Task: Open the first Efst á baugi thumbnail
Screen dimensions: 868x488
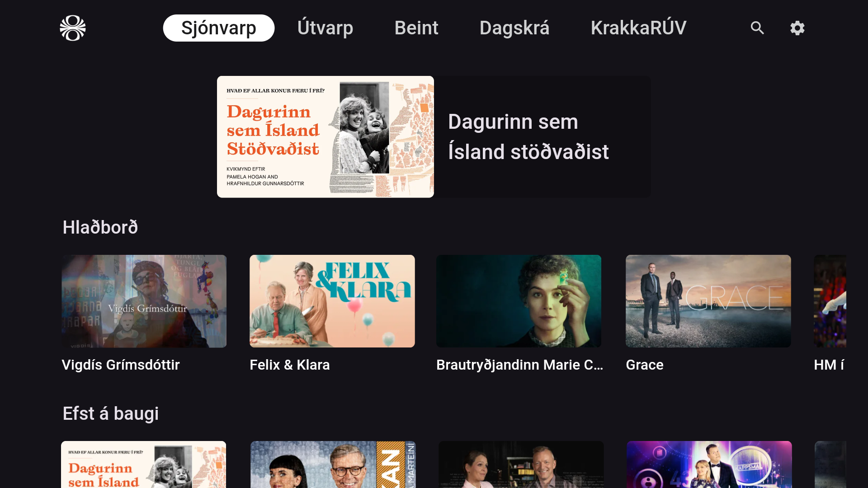Action: 144,465
